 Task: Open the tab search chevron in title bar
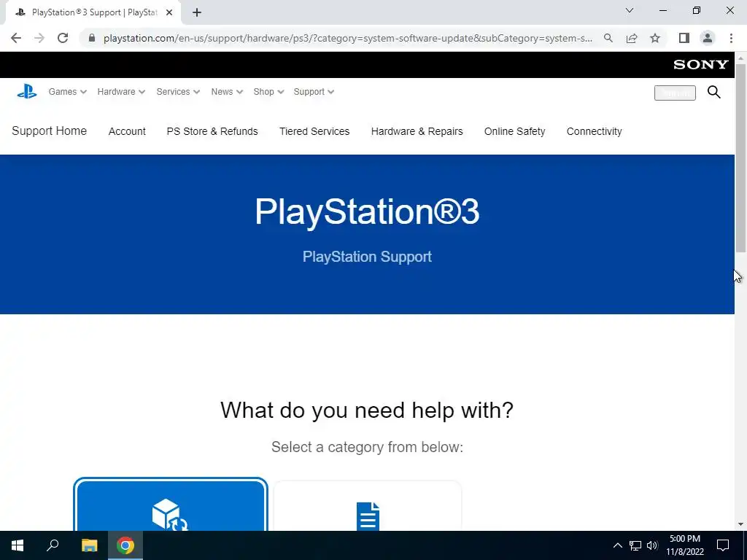(x=630, y=10)
